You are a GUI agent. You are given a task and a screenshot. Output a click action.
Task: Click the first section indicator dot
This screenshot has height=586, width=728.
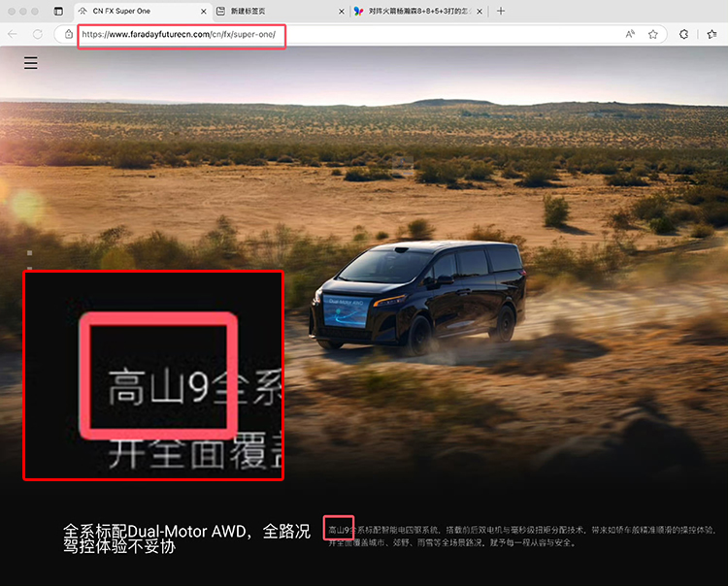pyautogui.click(x=30, y=253)
